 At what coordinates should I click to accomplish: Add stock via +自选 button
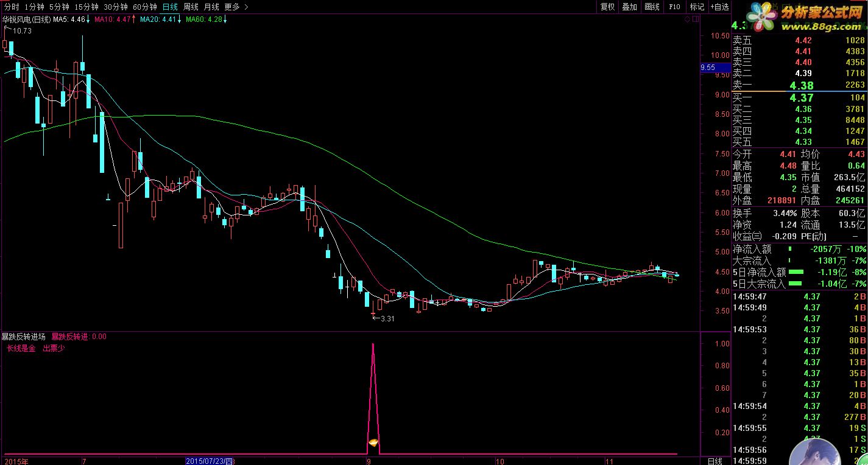719,7
